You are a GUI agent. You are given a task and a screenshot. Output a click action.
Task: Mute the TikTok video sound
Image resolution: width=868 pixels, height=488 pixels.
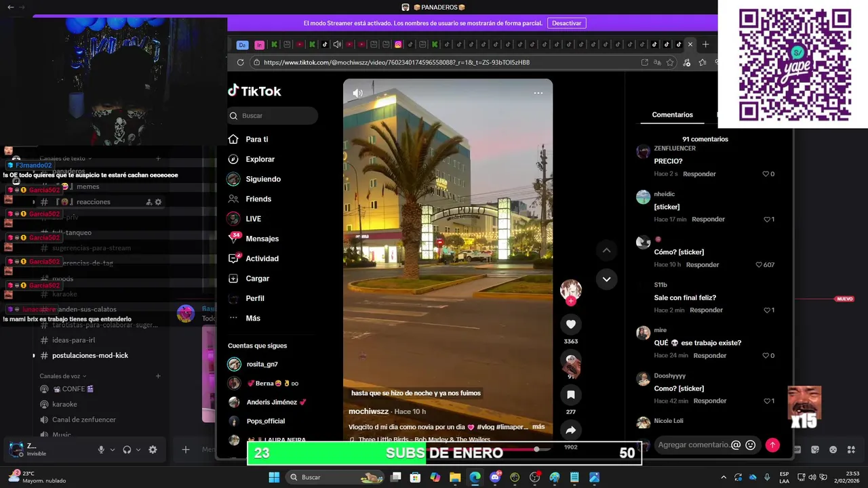[x=357, y=93]
